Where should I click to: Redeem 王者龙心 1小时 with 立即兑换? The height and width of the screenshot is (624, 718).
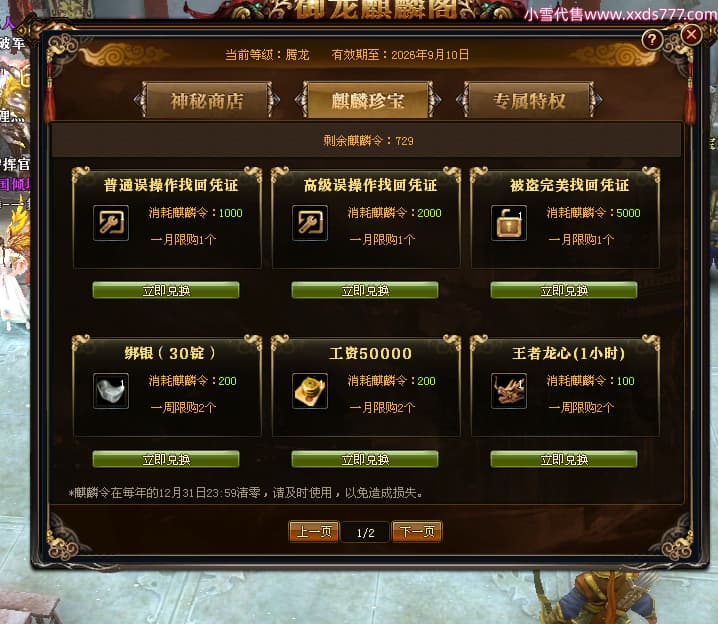564,459
